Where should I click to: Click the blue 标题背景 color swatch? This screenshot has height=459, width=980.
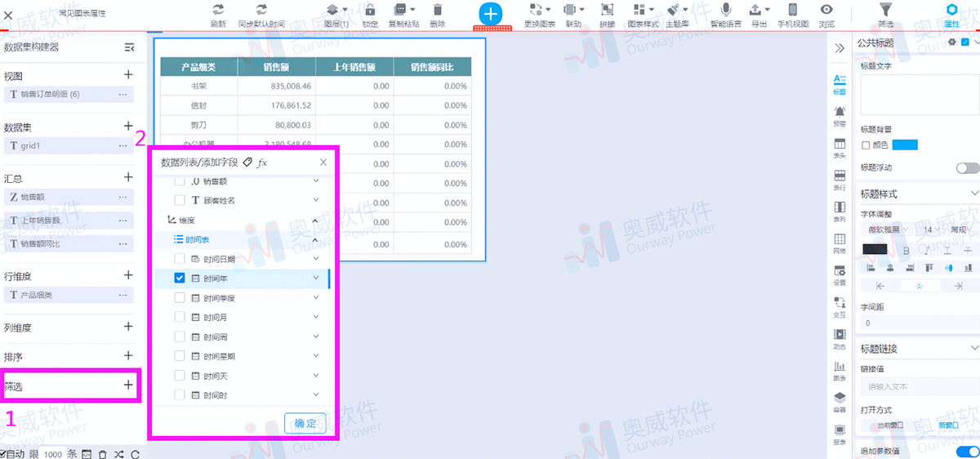tap(905, 145)
